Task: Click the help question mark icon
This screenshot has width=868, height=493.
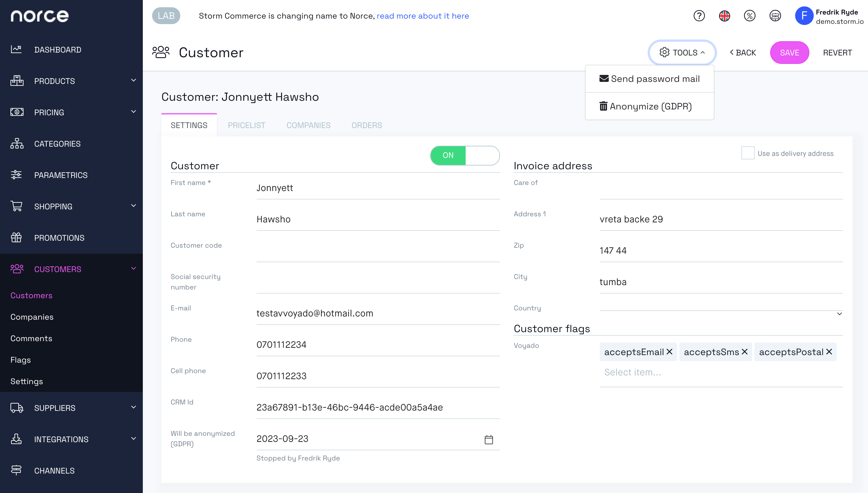Action: pyautogui.click(x=700, y=15)
